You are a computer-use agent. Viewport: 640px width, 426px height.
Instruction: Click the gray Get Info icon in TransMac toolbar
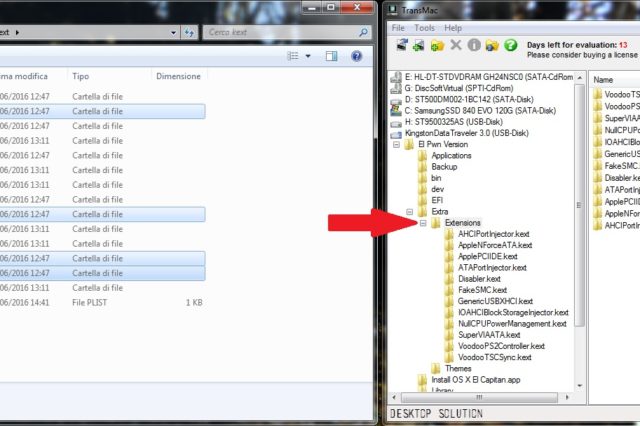[x=474, y=45]
